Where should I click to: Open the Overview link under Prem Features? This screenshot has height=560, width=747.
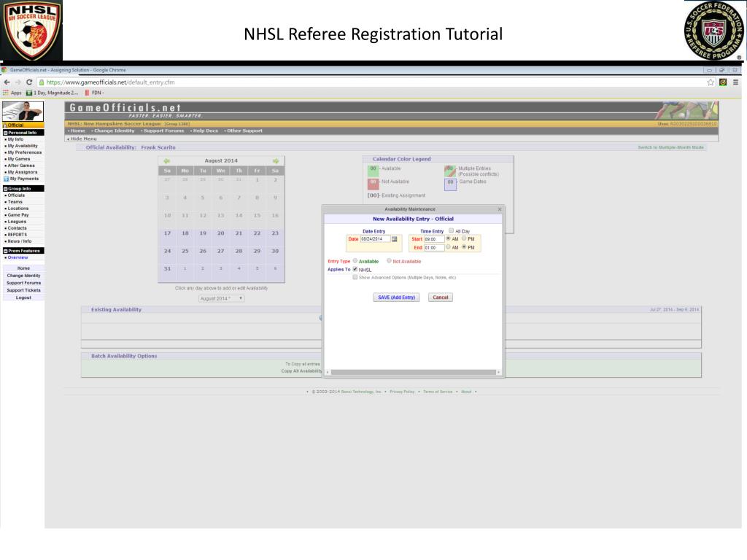(18, 257)
